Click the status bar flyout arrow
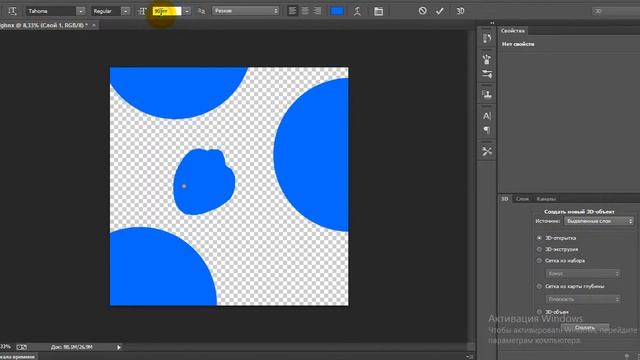The height and width of the screenshot is (360, 640). (x=119, y=347)
